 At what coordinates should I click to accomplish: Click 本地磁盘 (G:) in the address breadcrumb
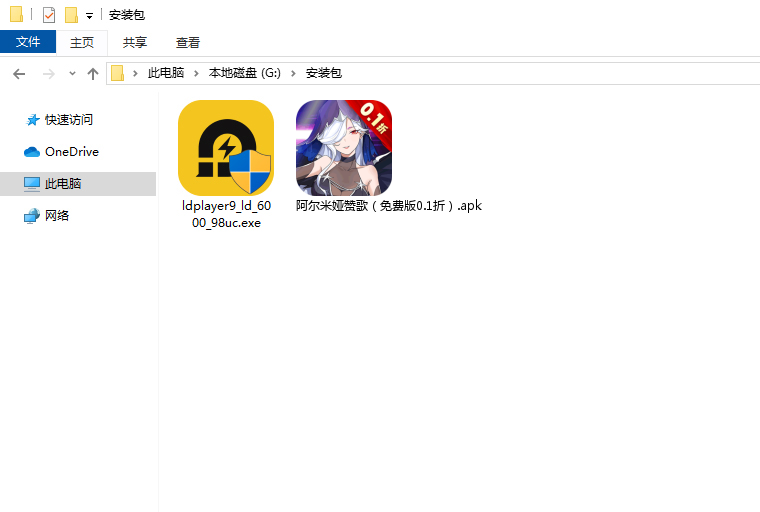(x=244, y=73)
